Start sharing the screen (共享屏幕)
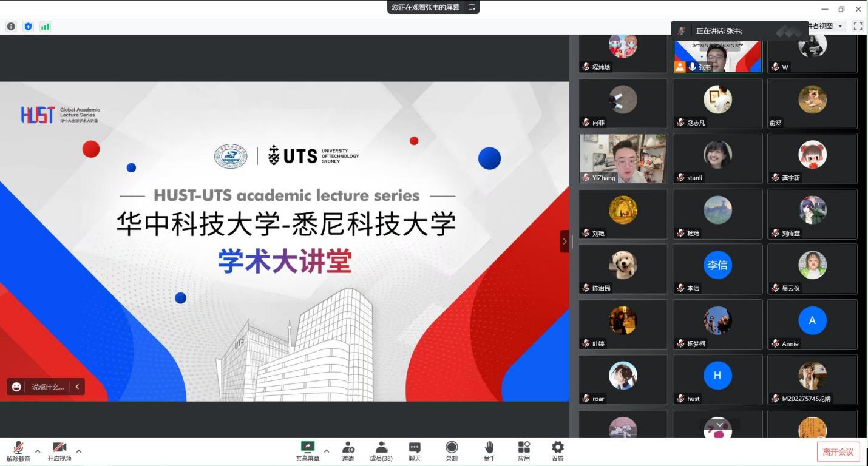 pyautogui.click(x=308, y=451)
